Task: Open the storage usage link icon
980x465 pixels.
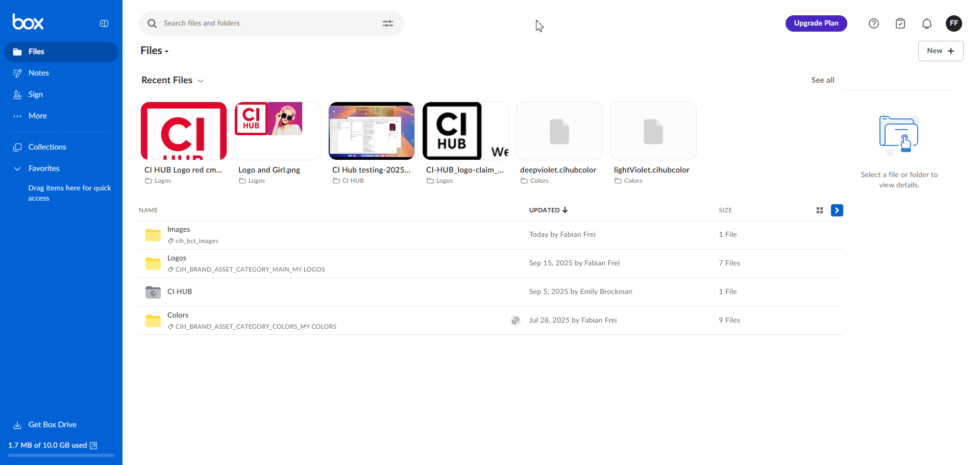Action: [93, 446]
